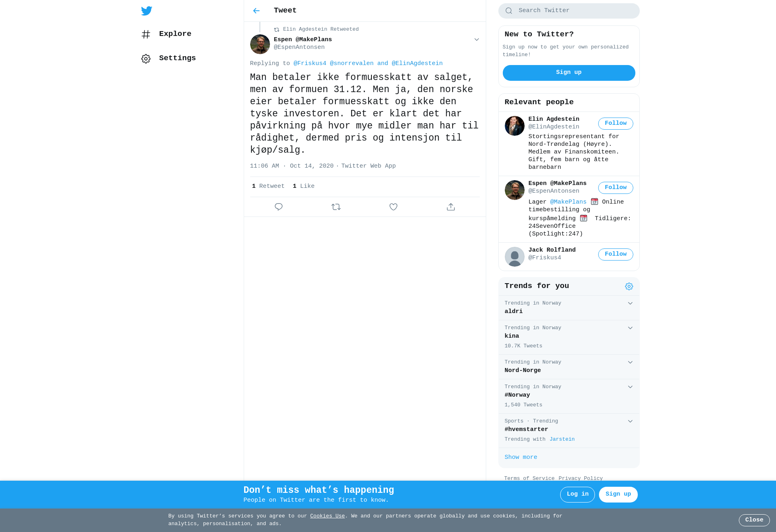Screen dimensions: 776x532
Task: Open trends settings gear icon
Action: 629,286
